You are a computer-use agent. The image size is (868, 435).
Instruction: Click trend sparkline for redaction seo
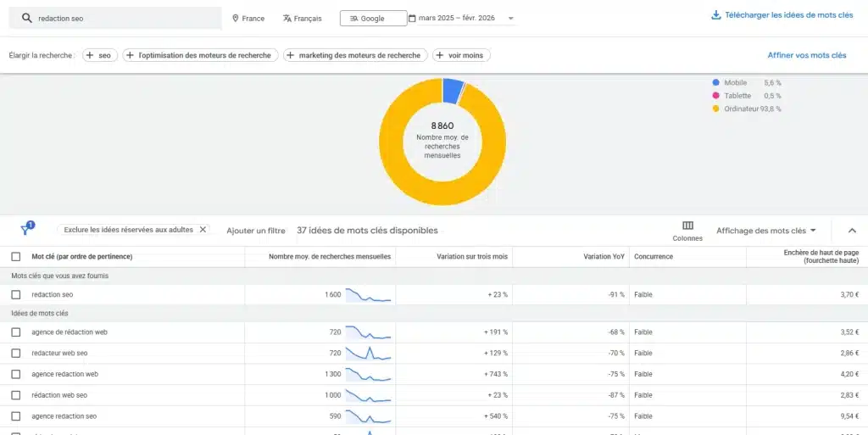pos(369,295)
